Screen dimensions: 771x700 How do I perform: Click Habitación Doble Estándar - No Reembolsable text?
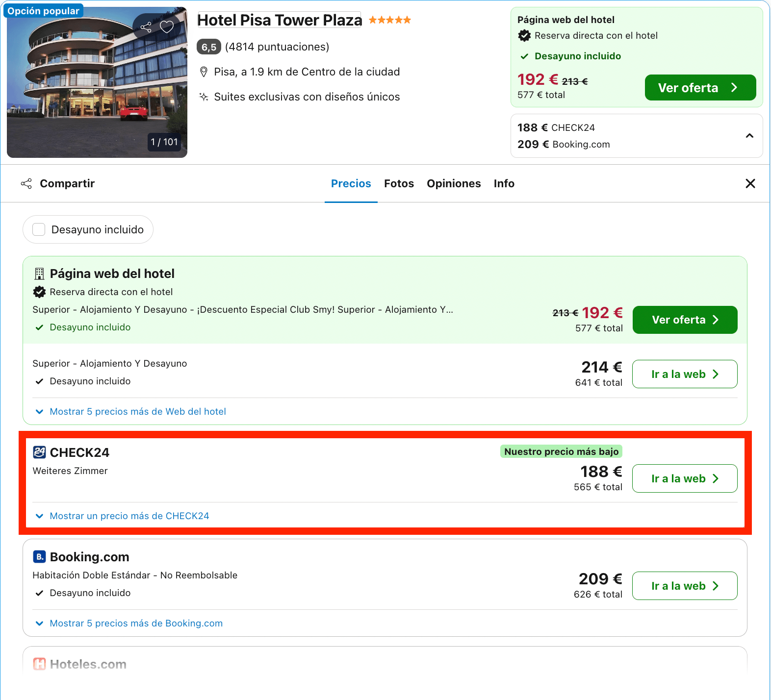(135, 575)
